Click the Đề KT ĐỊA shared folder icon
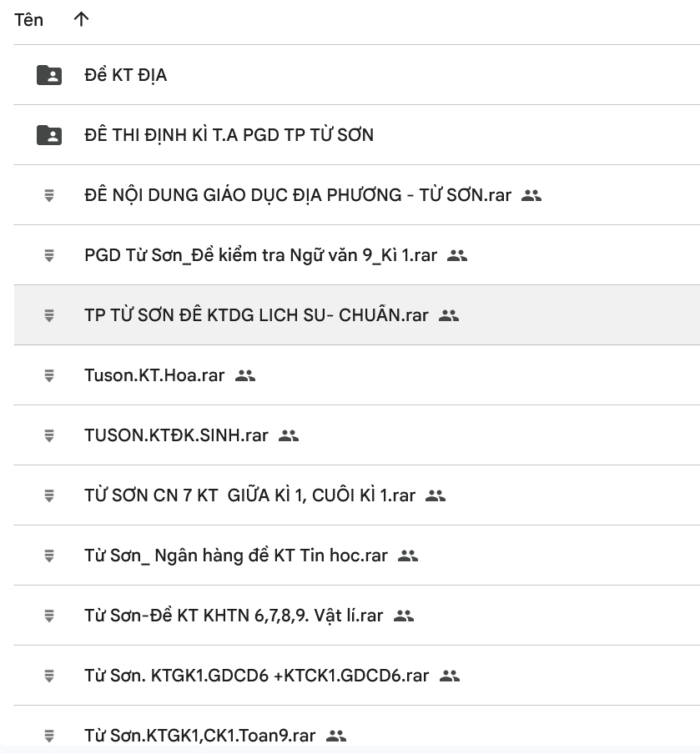 point(49,75)
